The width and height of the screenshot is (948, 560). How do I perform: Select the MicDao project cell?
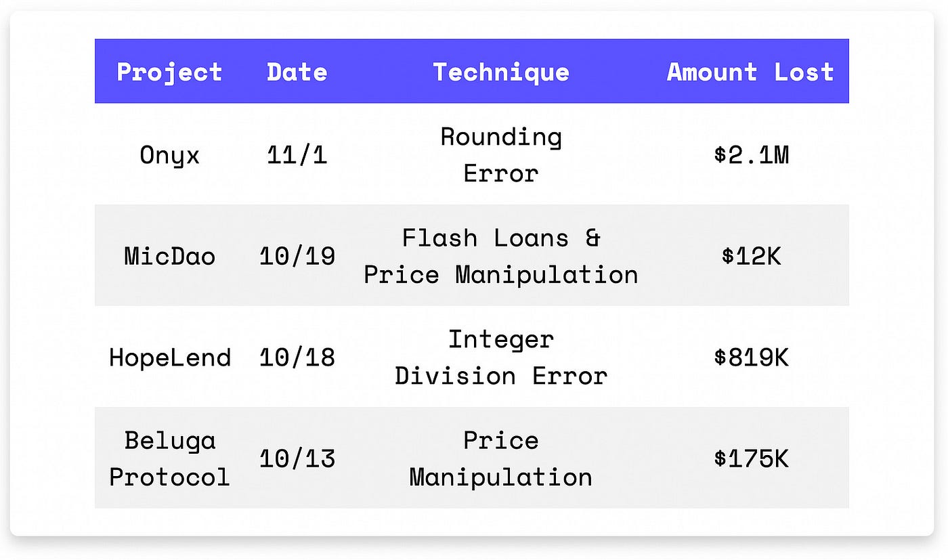(169, 256)
